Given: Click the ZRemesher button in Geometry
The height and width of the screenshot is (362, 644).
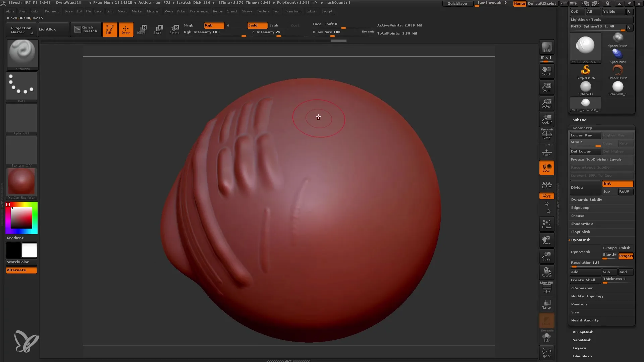Looking at the screenshot, I should 582,288.
